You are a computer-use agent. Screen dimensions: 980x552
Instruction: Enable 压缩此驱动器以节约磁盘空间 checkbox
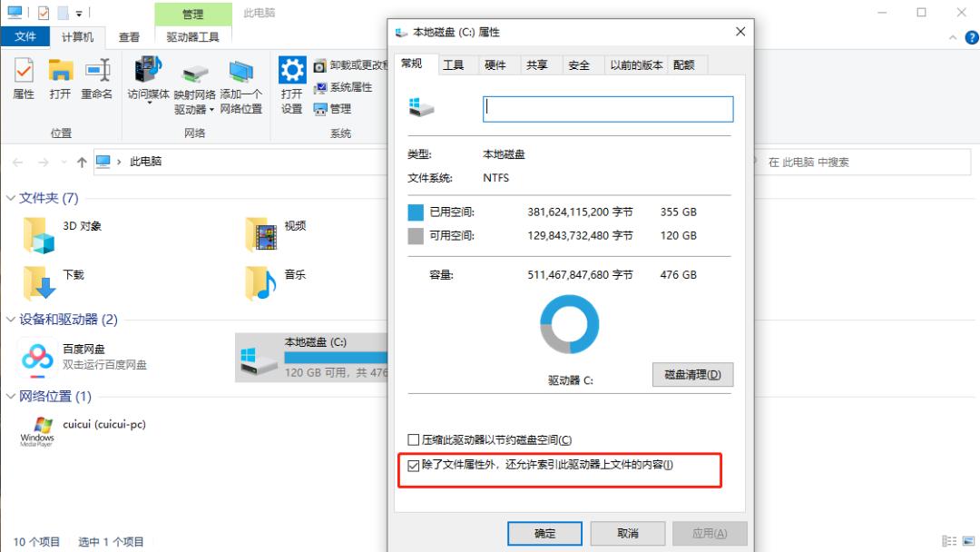click(413, 440)
